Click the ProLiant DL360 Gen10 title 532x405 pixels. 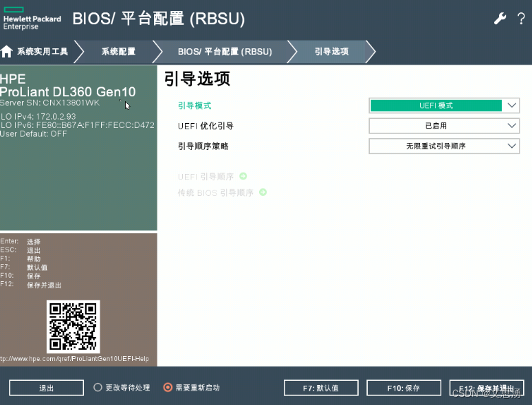tap(68, 91)
